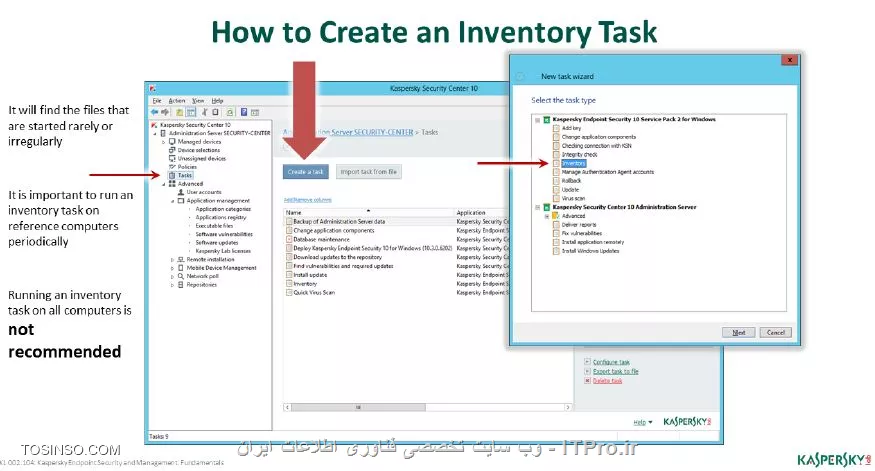The image size is (875, 471).
Task: Open the Policies node in tree
Action: [x=187, y=167]
